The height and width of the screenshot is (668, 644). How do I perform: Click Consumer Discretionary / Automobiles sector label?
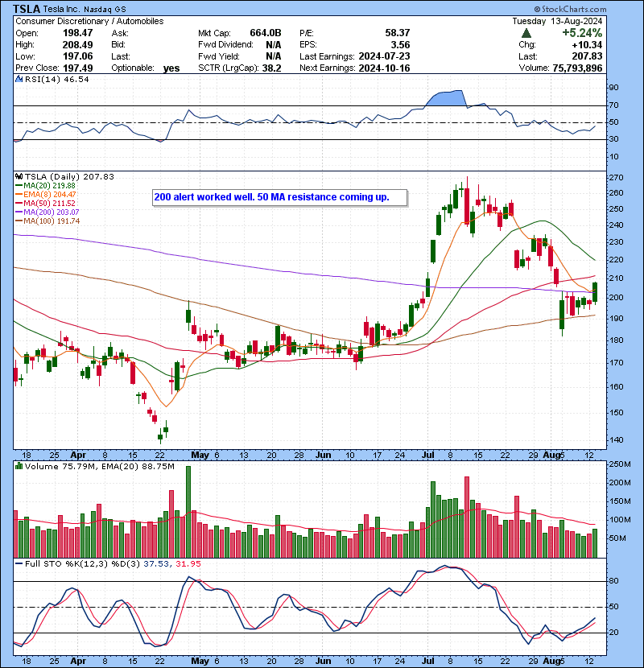click(89, 21)
